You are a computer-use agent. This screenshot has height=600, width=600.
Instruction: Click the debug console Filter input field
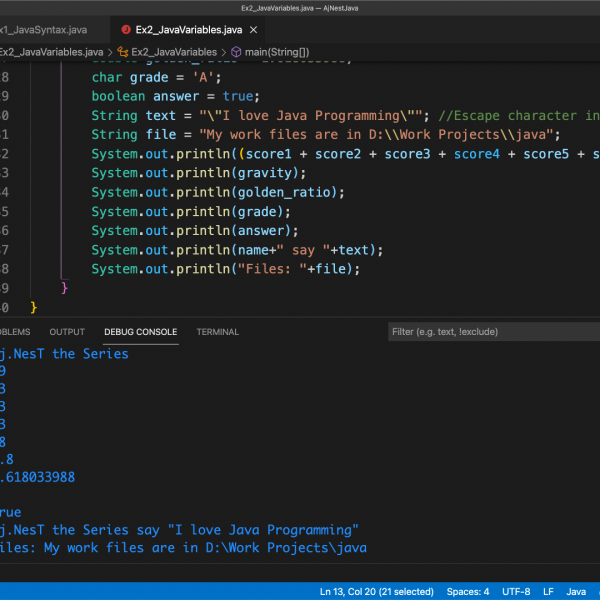490,332
